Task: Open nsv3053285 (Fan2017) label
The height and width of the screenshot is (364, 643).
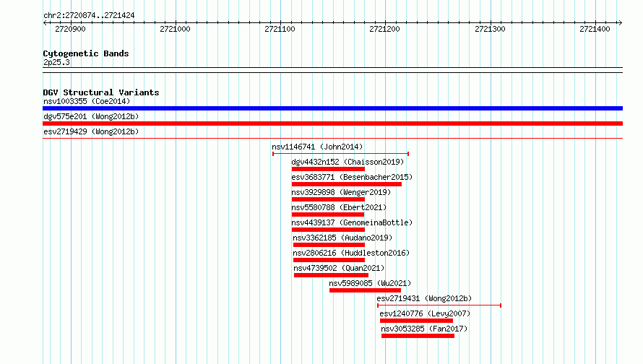Action: 424,329
